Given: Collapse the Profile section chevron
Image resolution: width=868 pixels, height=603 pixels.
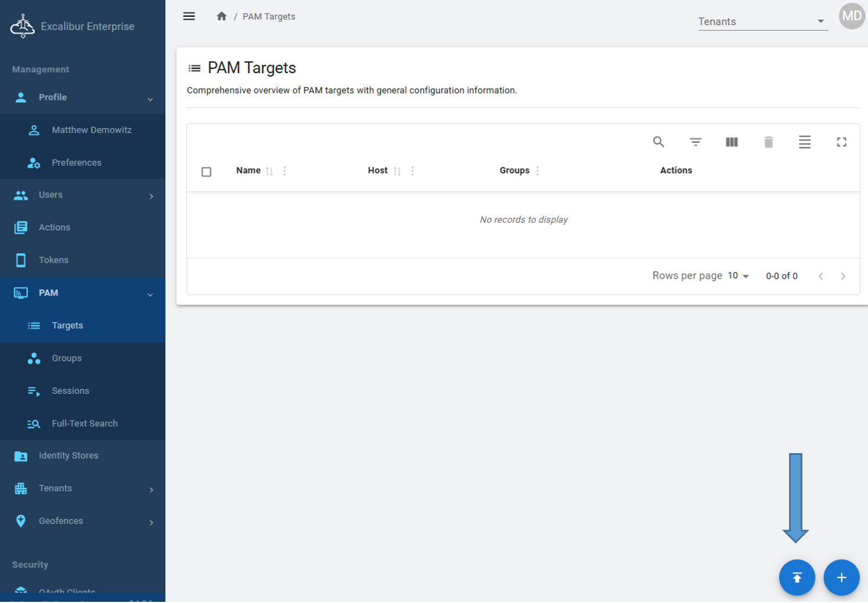Looking at the screenshot, I should 150,99.
